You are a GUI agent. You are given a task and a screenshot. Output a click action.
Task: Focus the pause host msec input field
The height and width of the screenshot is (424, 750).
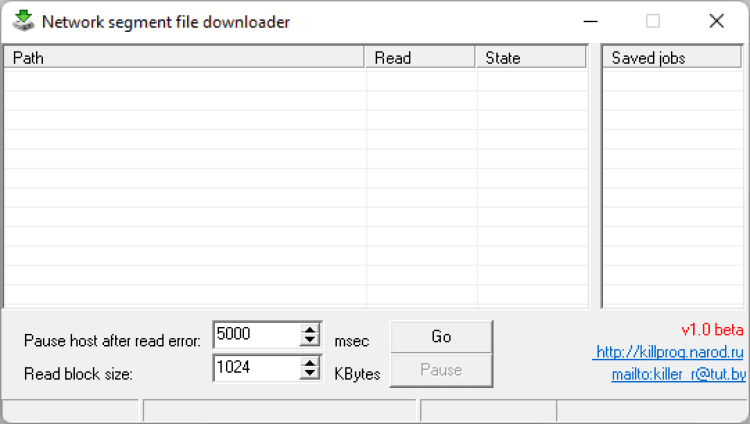point(256,334)
